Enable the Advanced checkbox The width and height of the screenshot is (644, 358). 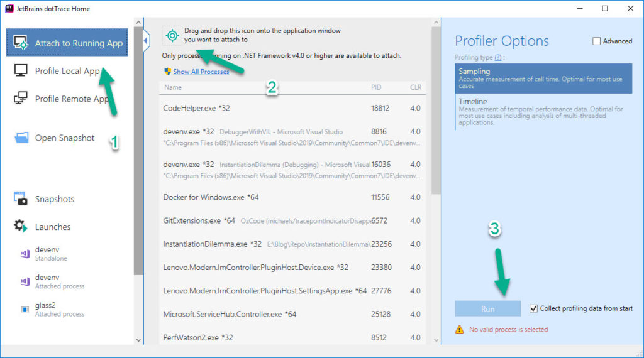(596, 41)
